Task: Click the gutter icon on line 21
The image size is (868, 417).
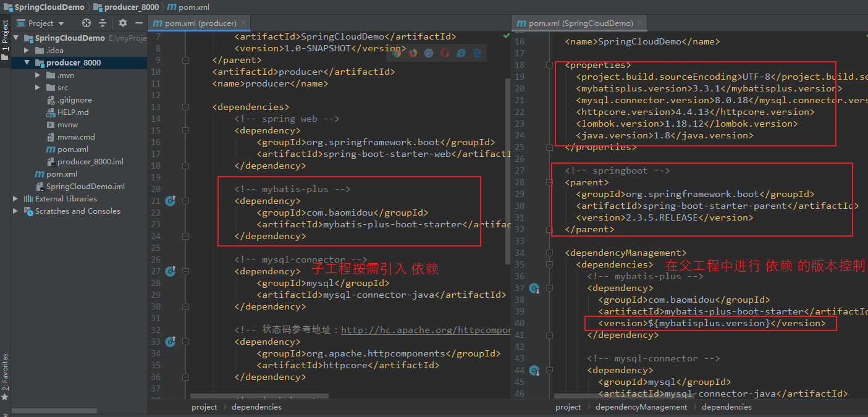Action: click(x=171, y=201)
